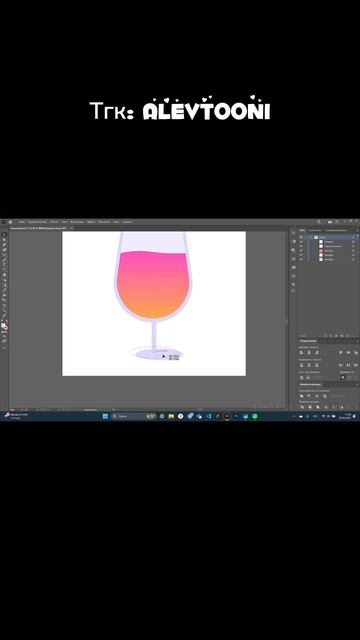Collapse the highlighted top layer's disclosure arrow
This screenshot has width=360, height=640.
[x=312, y=237]
